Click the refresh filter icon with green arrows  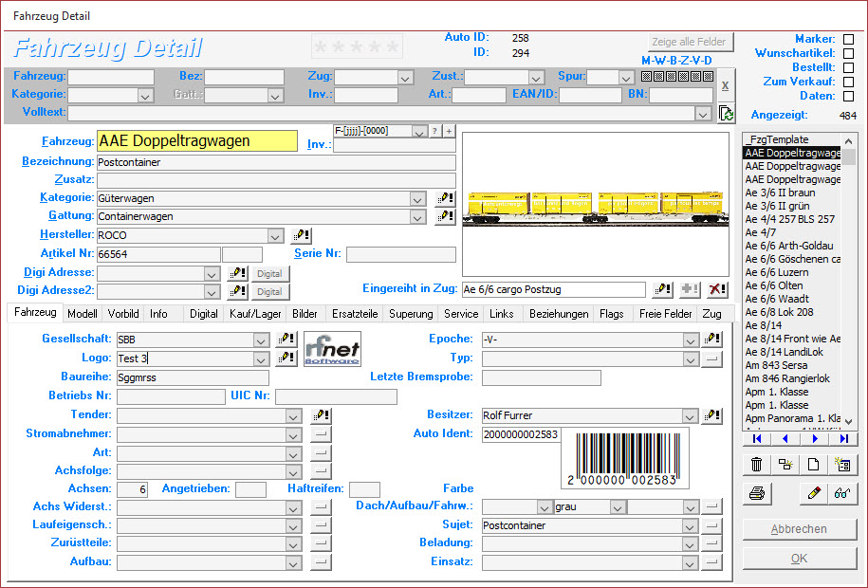click(x=726, y=113)
